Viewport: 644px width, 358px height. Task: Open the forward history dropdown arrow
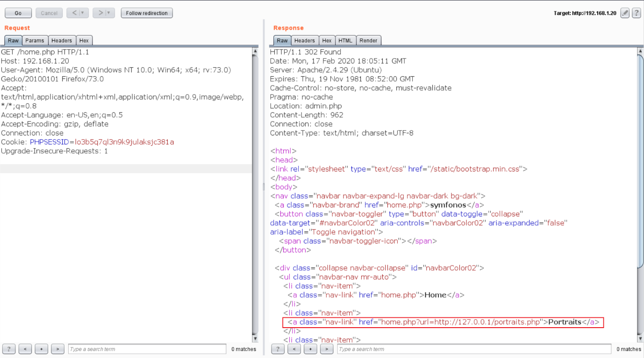point(109,13)
